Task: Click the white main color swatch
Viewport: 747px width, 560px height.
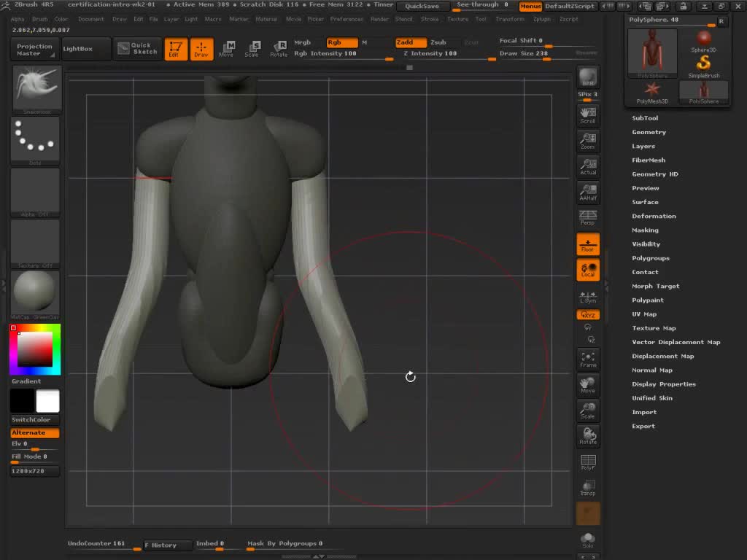Action: coord(47,400)
